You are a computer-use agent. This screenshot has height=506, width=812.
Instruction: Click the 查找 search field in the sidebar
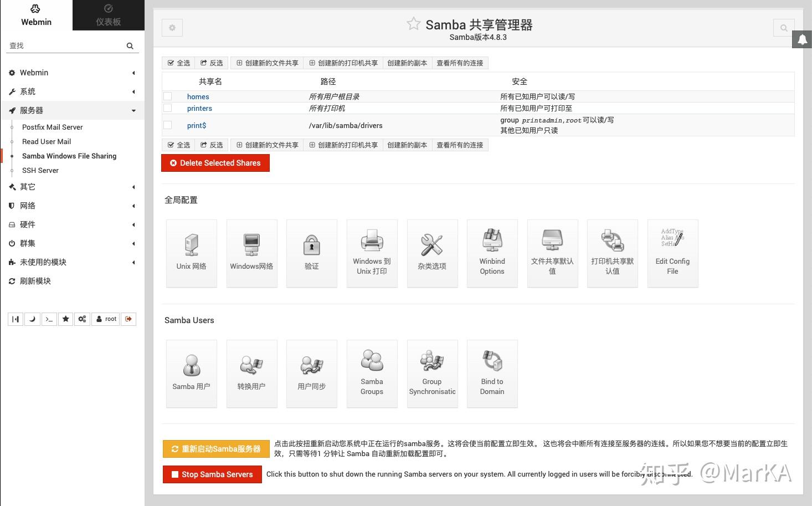coord(66,45)
